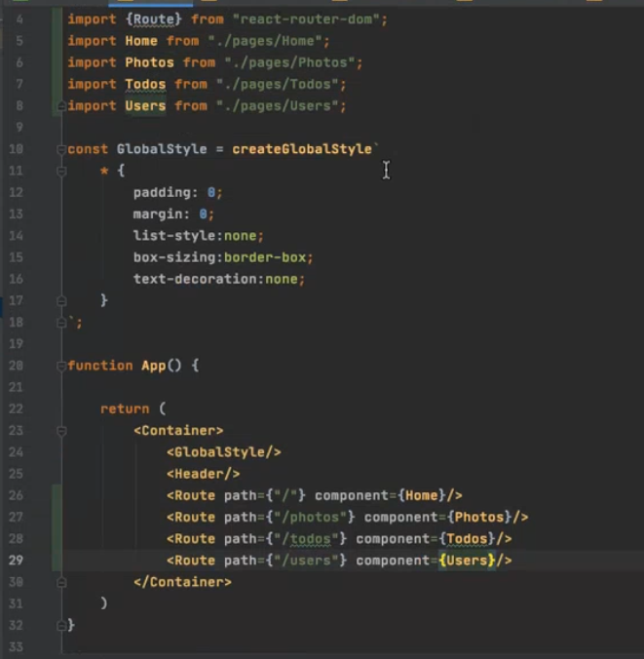Click the <Header/> element on line 25
The image size is (644, 659).
[204, 474]
